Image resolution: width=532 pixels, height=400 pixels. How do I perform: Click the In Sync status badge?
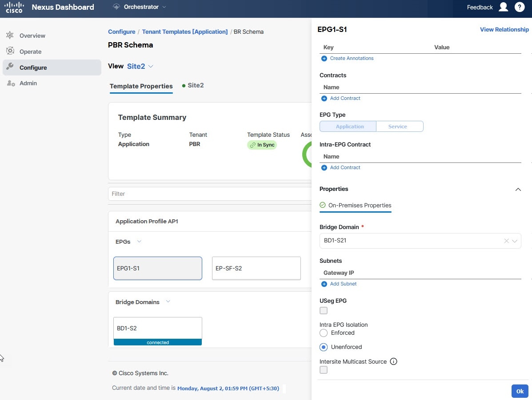[262, 145]
